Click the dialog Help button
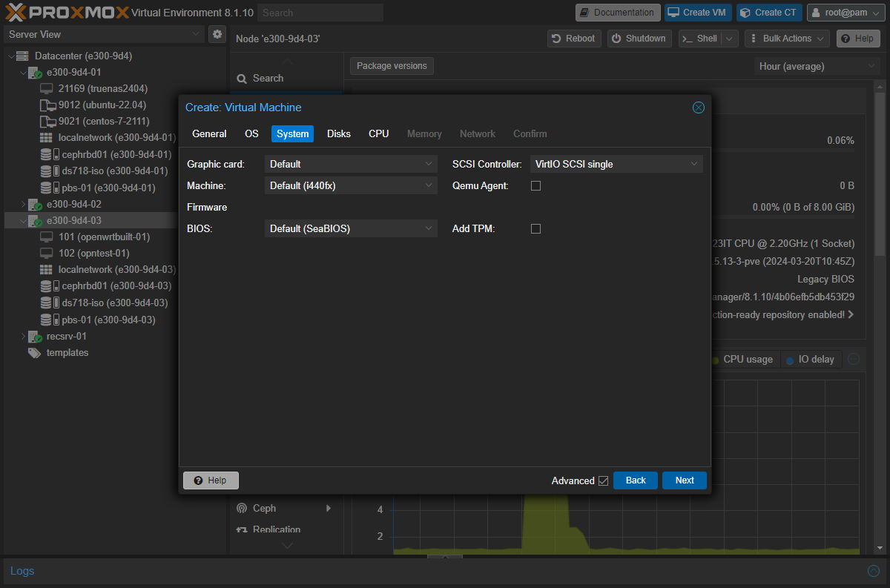The image size is (890, 588). pos(211,480)
